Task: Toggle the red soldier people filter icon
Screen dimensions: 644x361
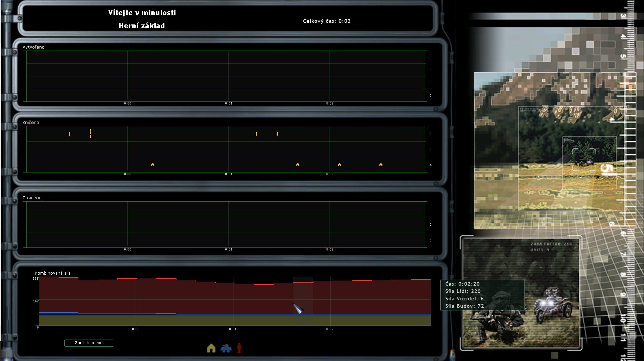Action: tap(239, 348)
